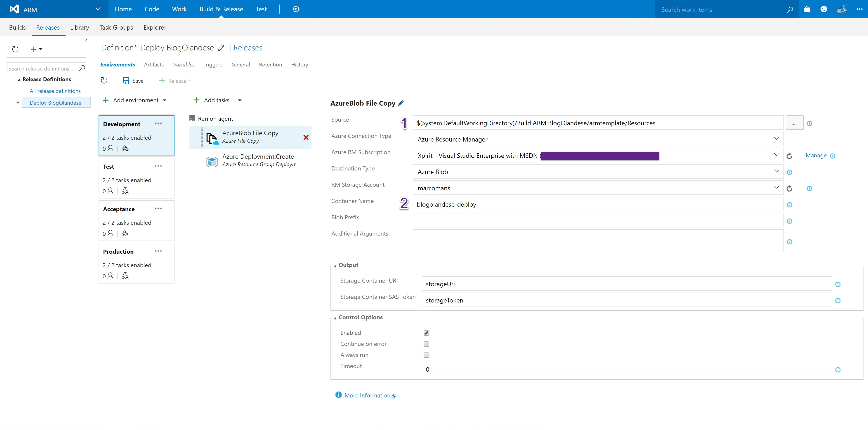This screenshot has width=868, height=430.
Task: Open the Releases link beside definition
Action: 248,48
